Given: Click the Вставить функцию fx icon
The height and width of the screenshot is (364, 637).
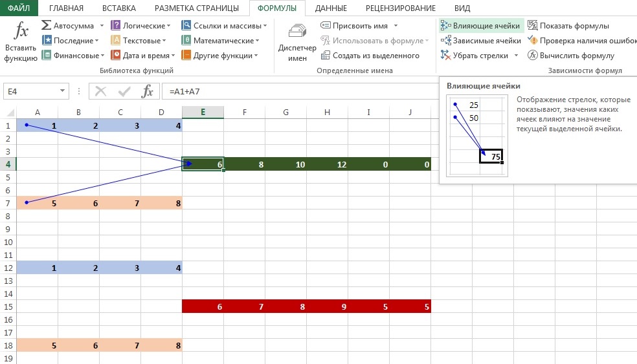Looking at the screenshot, I should (x=21, y=32).
